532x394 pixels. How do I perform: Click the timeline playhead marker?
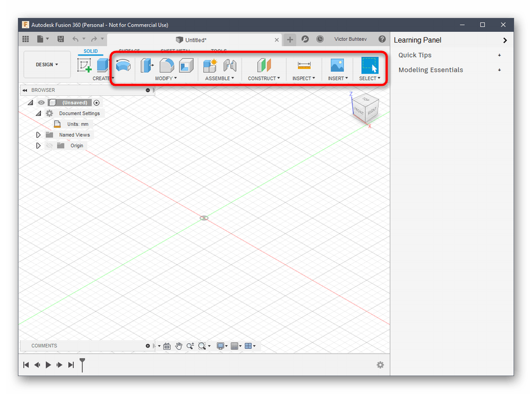click(x=82, y=363)
